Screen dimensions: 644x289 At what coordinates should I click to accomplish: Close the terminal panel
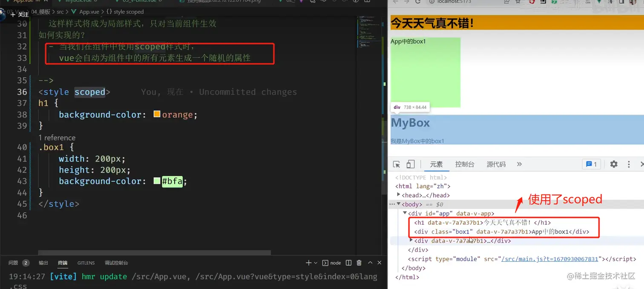coord(379,263)
